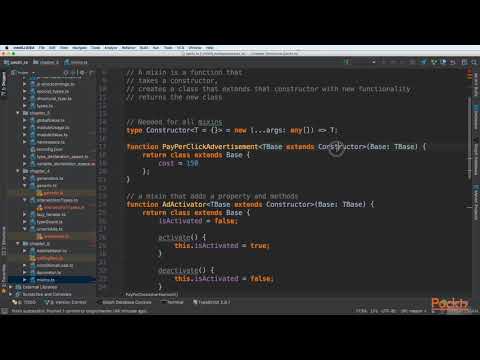Expand Scratches and Consoles node

tap(11, 294)
